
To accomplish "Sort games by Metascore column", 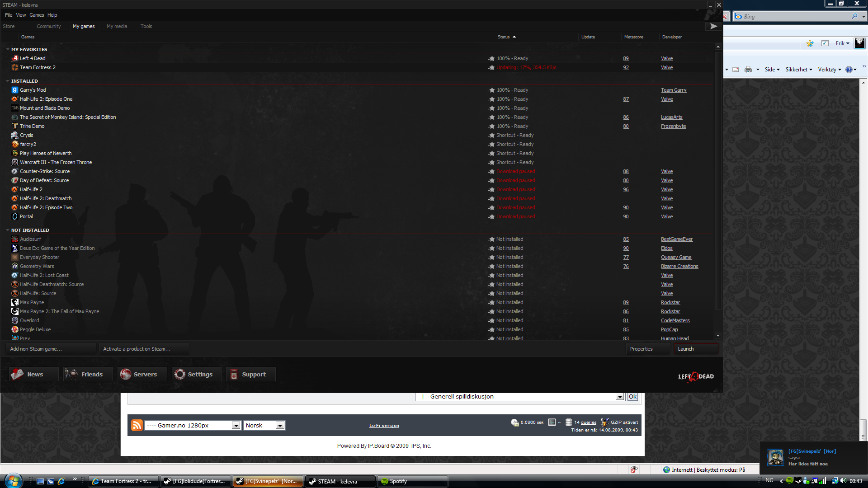I will (633, 37).
